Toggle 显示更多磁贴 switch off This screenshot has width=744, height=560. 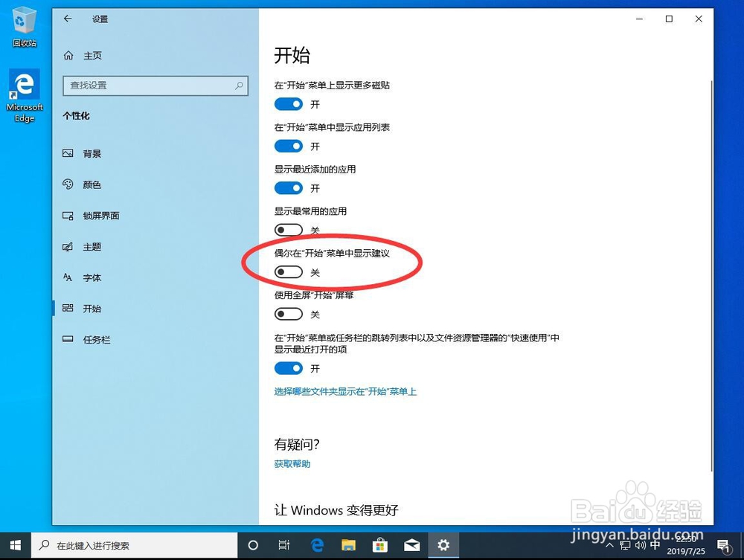pyautogui.click(x=289, y=104)
